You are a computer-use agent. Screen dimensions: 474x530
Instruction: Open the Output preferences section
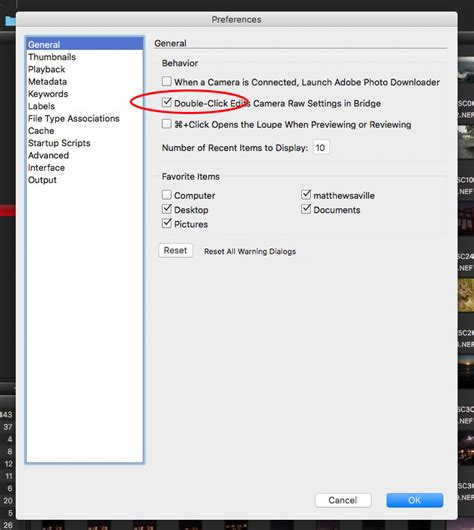pos(85,180)
